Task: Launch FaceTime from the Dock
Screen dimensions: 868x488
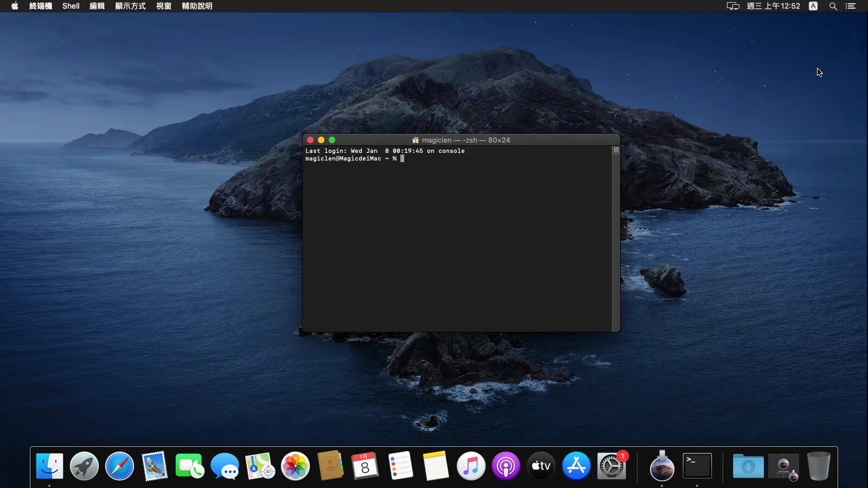Action: [x=189, y=466]
